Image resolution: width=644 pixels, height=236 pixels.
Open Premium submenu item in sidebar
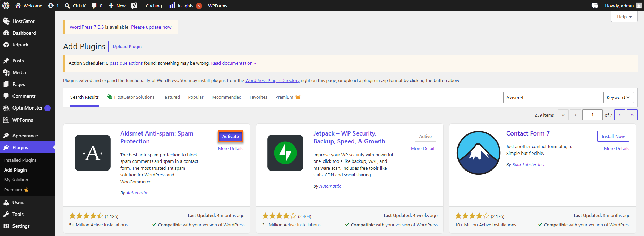[x=16, y=190]
